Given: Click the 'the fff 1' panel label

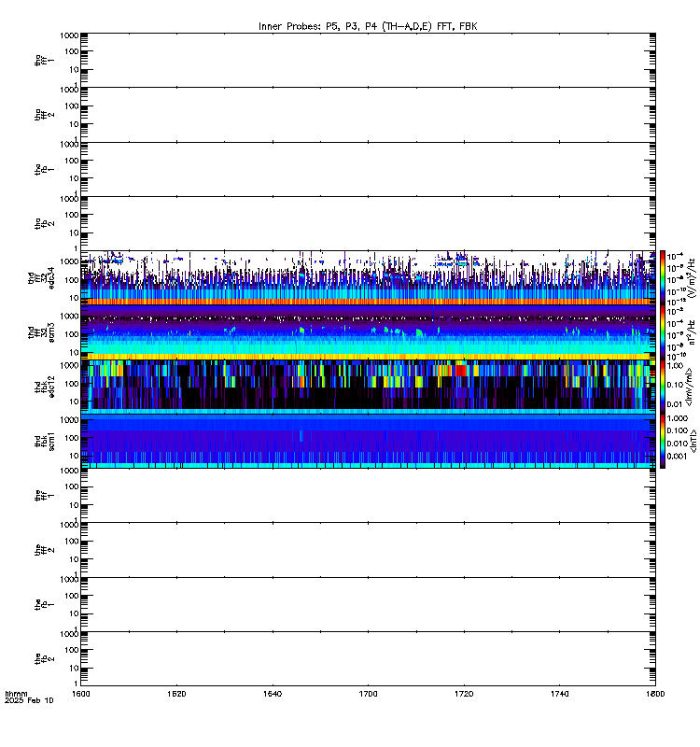Looking at the screenshot, I should [x=44, y=496].
